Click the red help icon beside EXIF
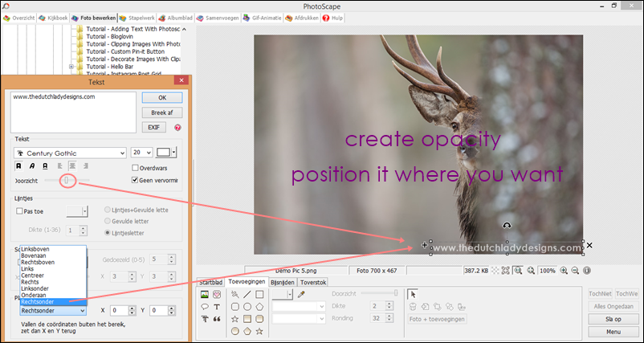This screenshot has height=343, width=644. (x=177, y=128)
